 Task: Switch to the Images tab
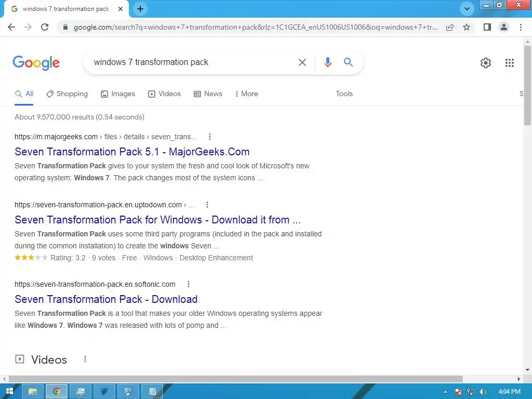click(x=118, y=94)
